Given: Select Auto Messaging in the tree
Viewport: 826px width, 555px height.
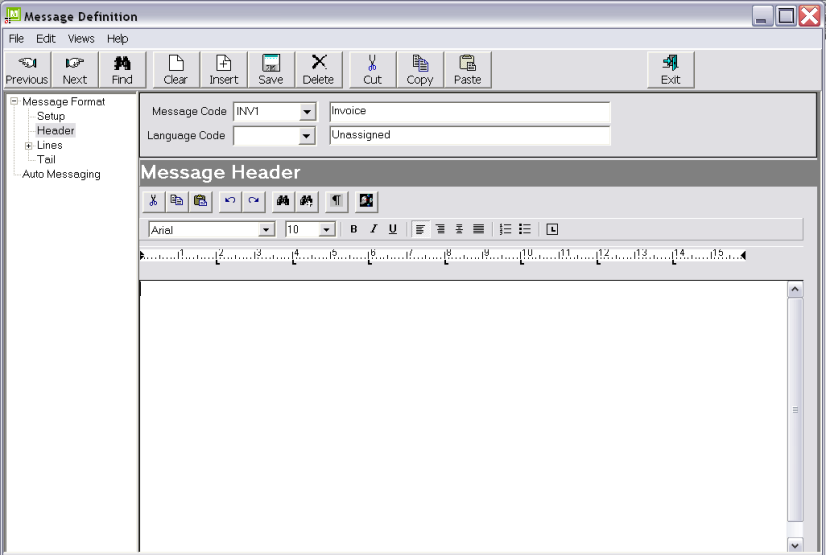Looking at the screenshot, I should (x=61, y=174).
